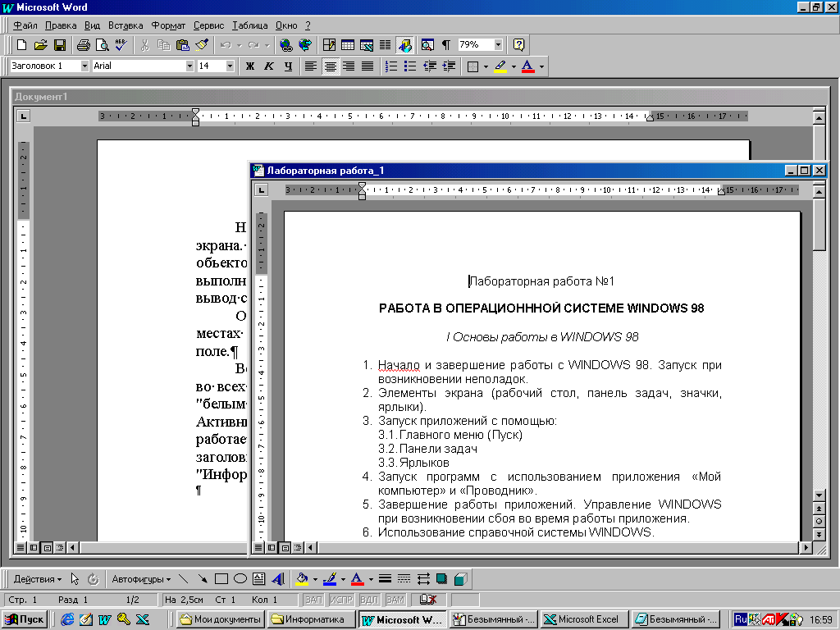The width and height of the screenshot is (840, 630).
Task: Apply the yellow highlight color marker
Action: point(500,66)
